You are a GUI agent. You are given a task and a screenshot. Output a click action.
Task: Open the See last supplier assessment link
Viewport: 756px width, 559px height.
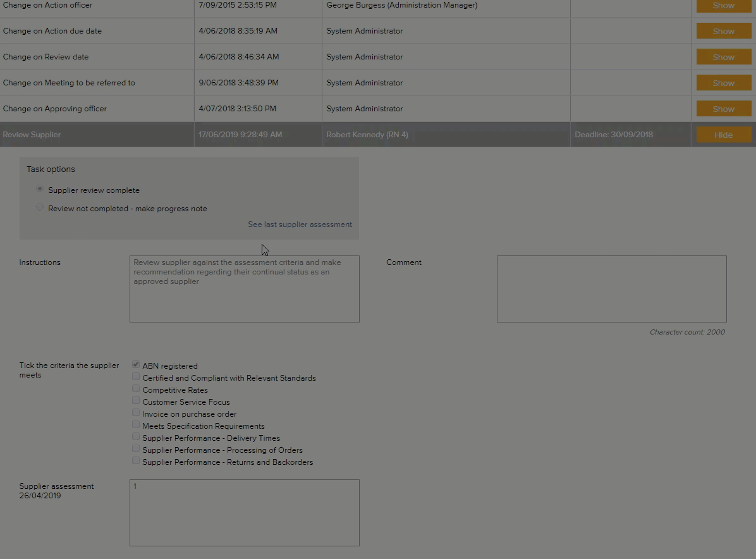300,224
